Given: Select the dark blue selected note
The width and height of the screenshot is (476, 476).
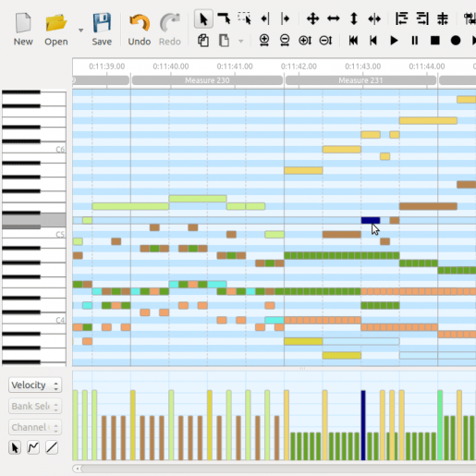Looking at the screenshot, I should [x=371, y=220].
